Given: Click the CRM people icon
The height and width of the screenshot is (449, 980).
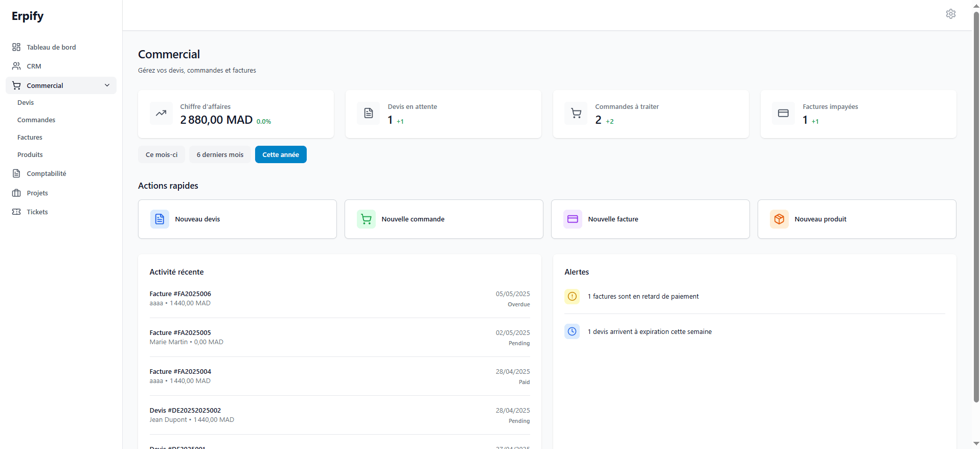Looking at the screenshot, I should click(x=16, y=66).
